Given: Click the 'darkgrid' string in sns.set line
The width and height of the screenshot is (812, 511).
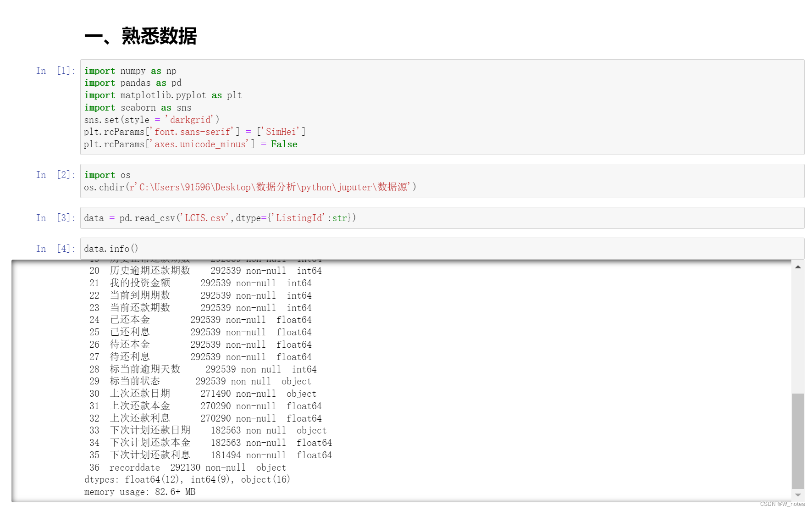Looking at the screenshot, I should pyautogui.click(x=190, y=120).
